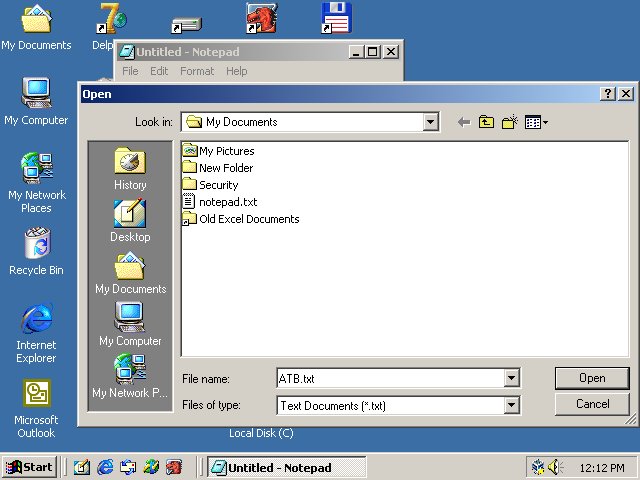Select the My Documents desktop icon
The image size is (640, 480).
point(36,27)
